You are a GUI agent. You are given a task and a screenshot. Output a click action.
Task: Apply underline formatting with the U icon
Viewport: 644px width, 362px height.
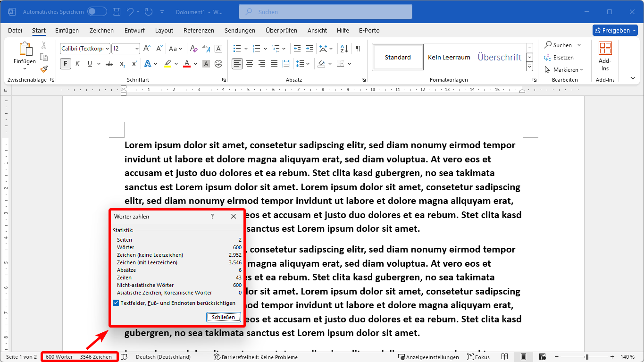[89, 64]
